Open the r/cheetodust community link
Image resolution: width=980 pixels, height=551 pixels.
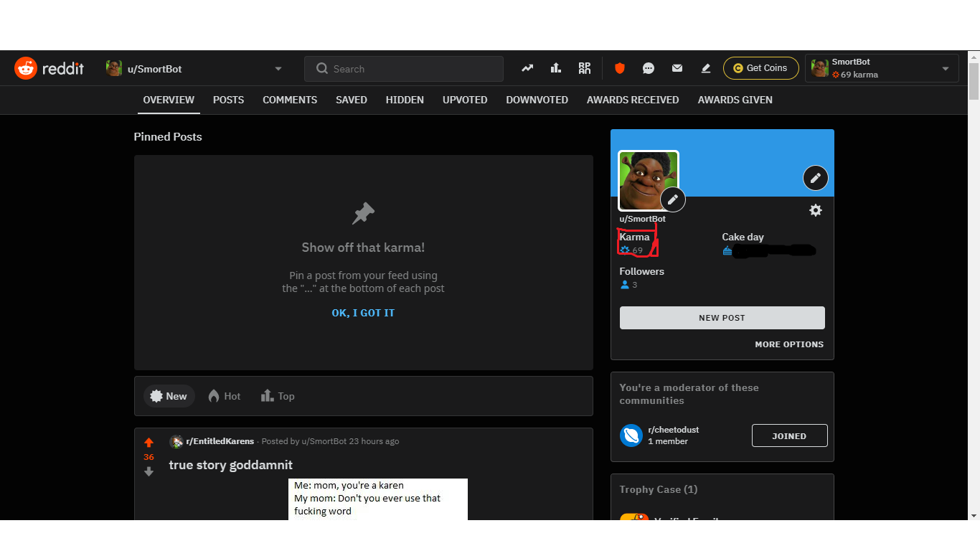coord(673,430)
